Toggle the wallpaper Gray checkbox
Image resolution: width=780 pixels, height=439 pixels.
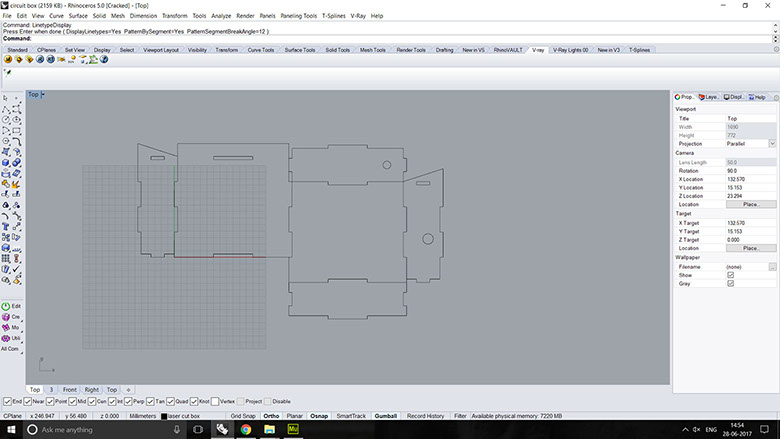[730, 283]
